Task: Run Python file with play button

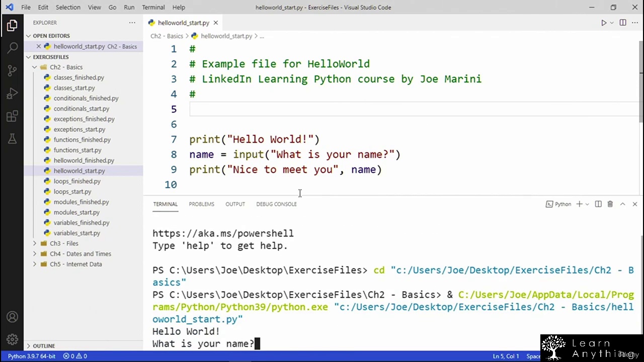Action: [x=604, y=23]
